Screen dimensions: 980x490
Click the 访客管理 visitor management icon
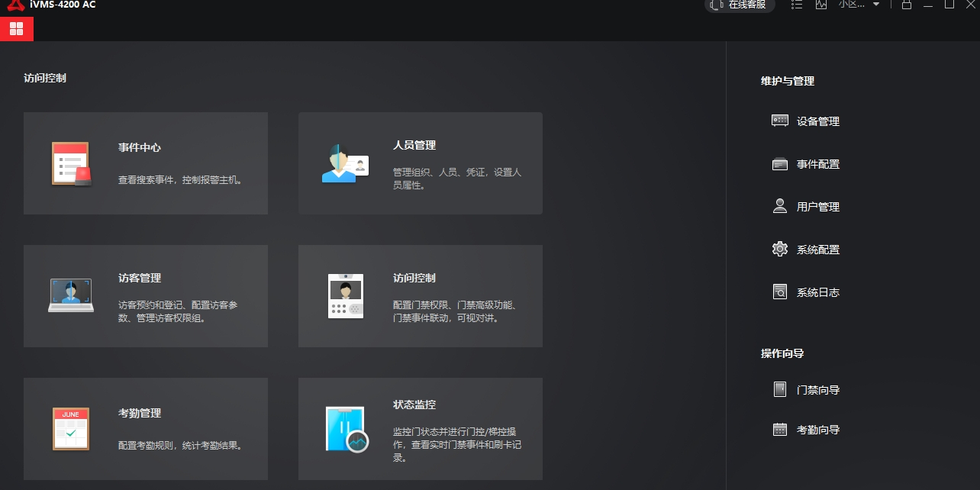71,295
